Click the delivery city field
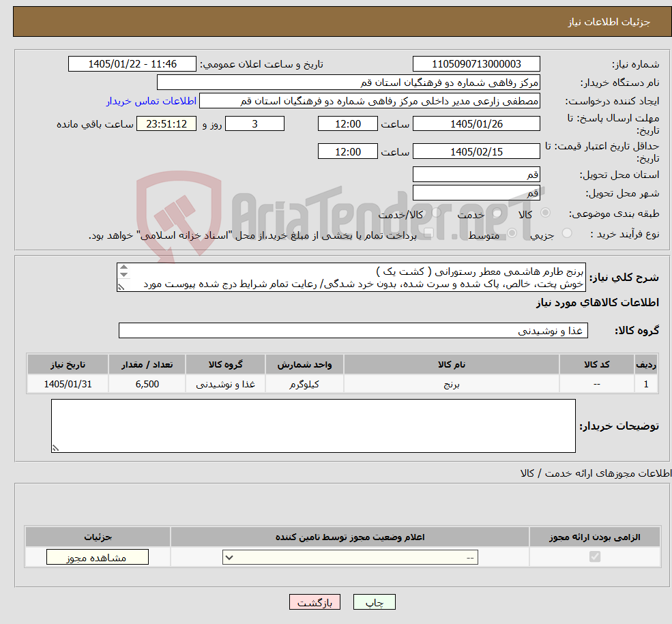This screenshot has width=672, height=624. point(476,193)
